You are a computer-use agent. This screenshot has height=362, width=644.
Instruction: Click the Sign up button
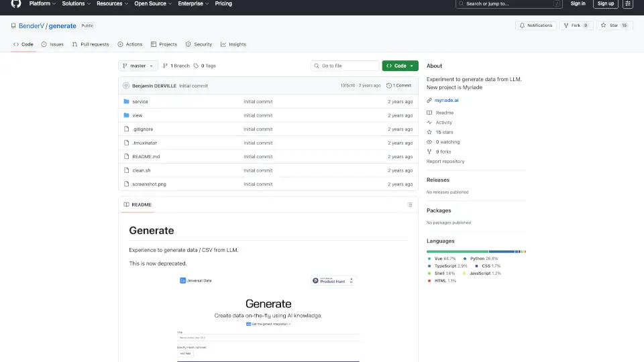(606, 4)
